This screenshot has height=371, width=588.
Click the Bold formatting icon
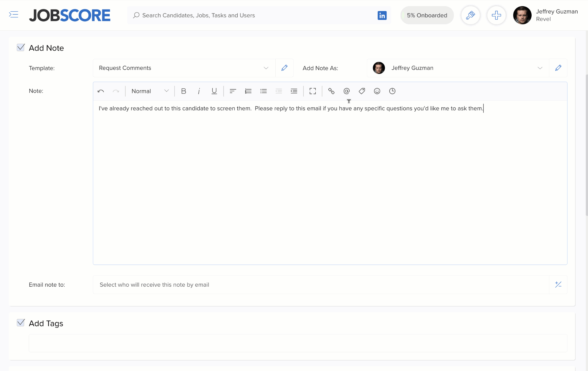tap(183, 91)
